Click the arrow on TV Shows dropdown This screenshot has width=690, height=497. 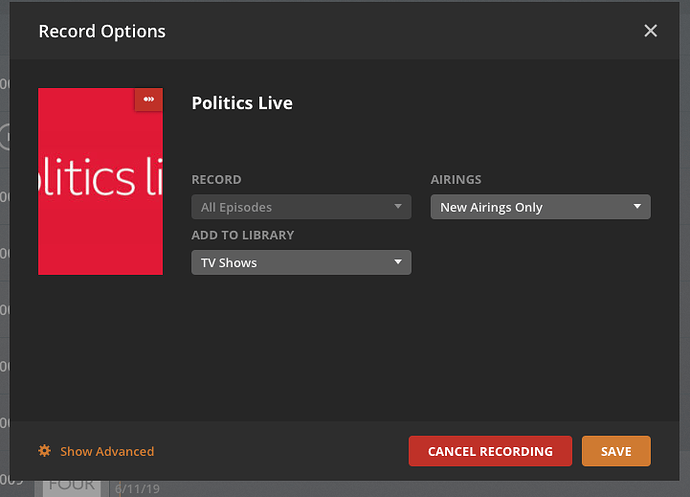(x=398, y=262)
